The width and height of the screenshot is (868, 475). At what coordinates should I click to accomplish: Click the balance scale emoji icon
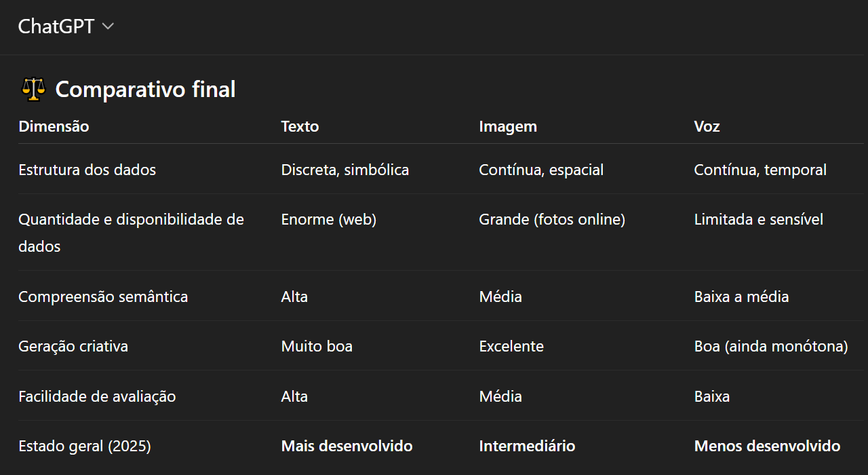click(33, 90)
